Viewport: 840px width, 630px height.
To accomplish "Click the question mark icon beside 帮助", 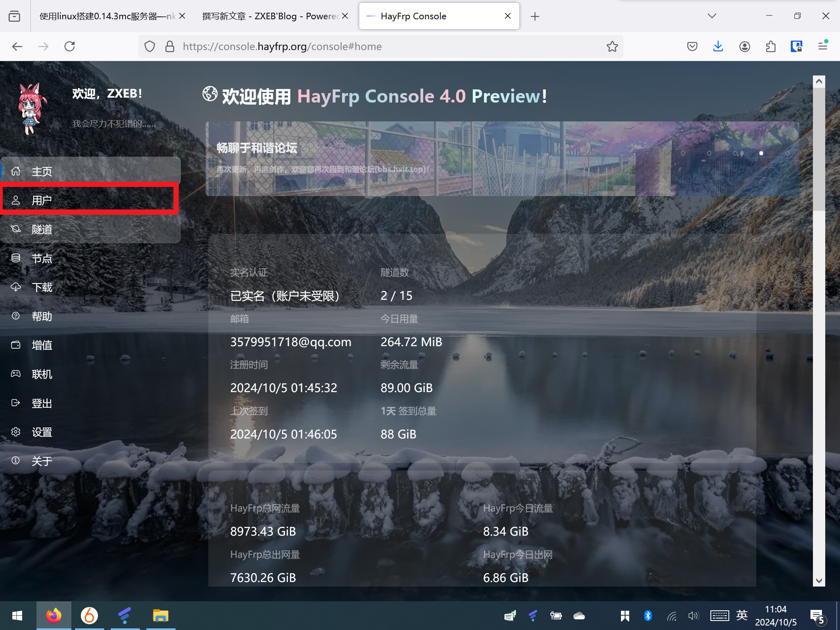I will coord(16,316).
